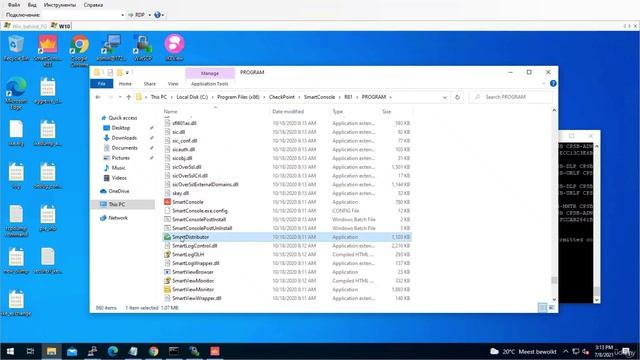Open Chrome from the taskbar

click(153, 351)
